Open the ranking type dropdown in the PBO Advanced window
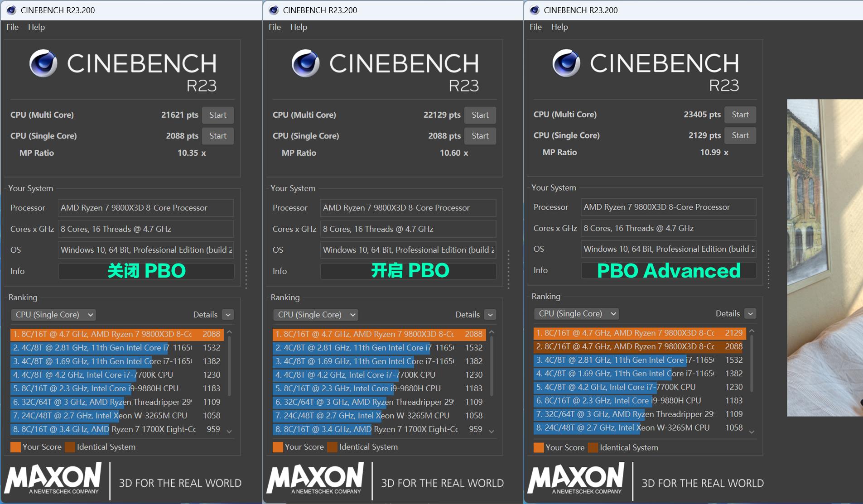The height and width of the screenshot is (504, 863). [x=576, y=313]
